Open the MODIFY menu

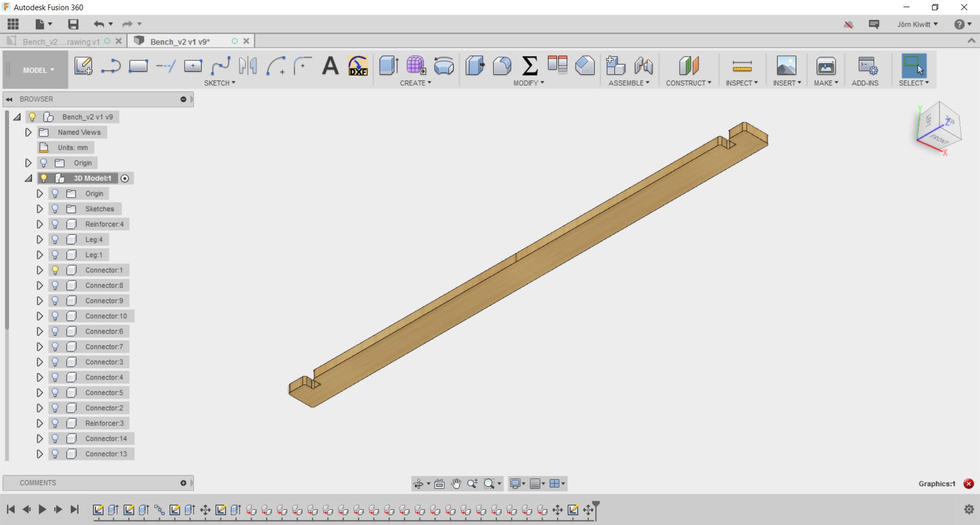click(529, 83)
